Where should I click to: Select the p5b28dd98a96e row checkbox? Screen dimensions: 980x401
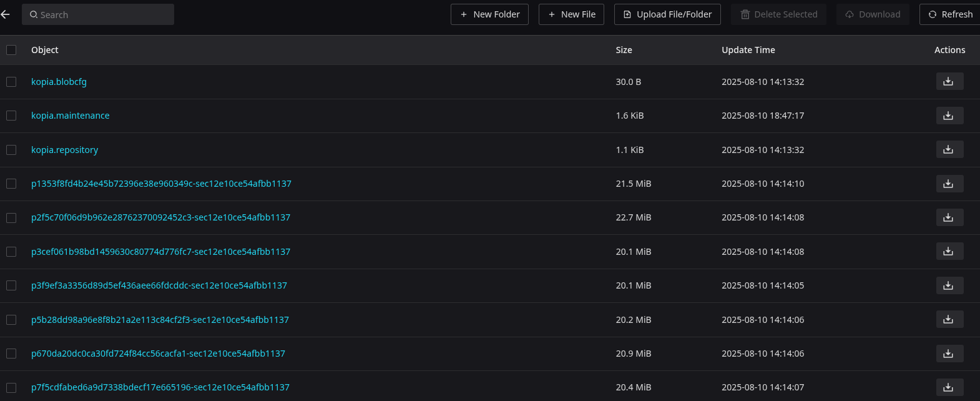click(11, 320)
